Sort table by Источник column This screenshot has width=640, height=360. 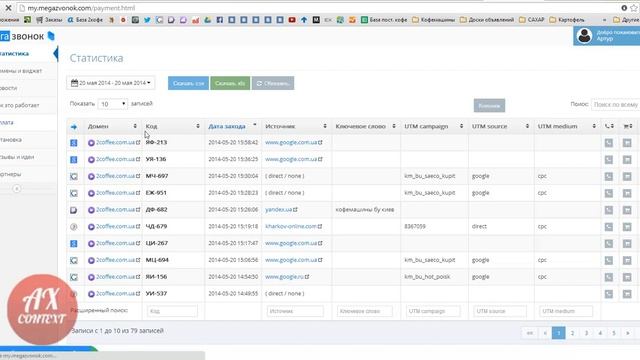coord(296,127)
